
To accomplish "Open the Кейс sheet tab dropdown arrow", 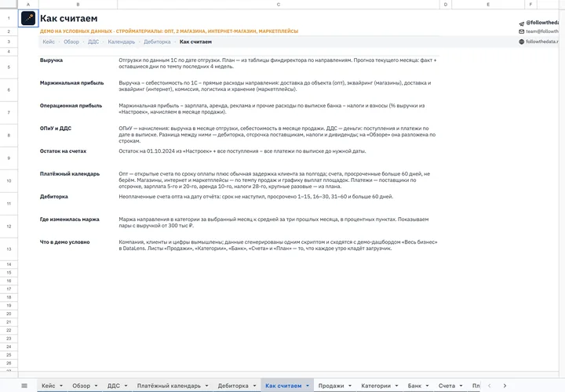I will [61, 386].
